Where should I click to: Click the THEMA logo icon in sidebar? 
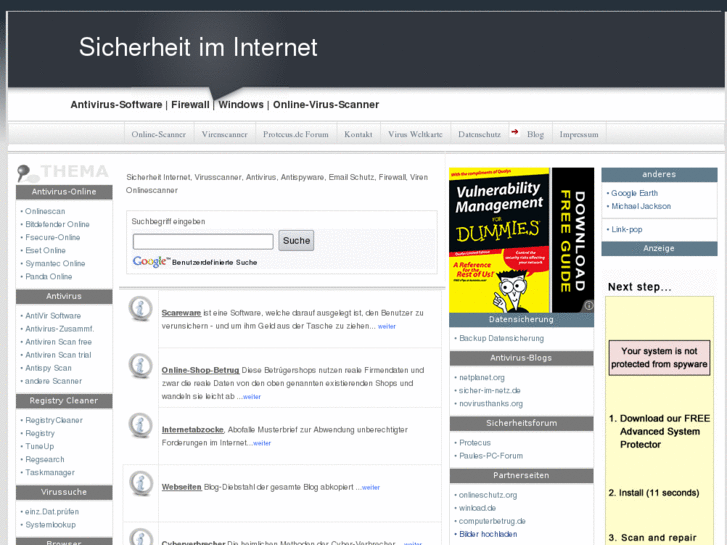28,172
